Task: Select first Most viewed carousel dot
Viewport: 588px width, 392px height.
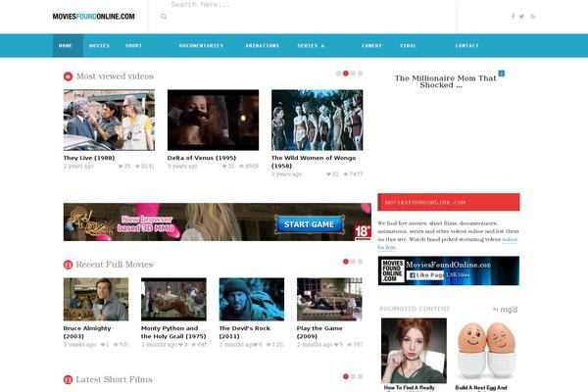Action: [339, 73]
